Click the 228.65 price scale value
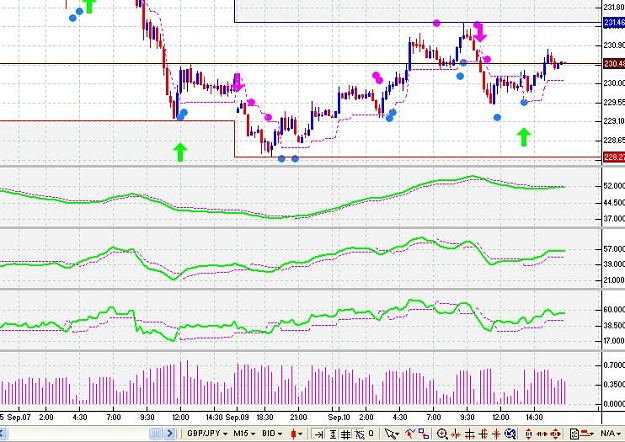 [614, 140]
